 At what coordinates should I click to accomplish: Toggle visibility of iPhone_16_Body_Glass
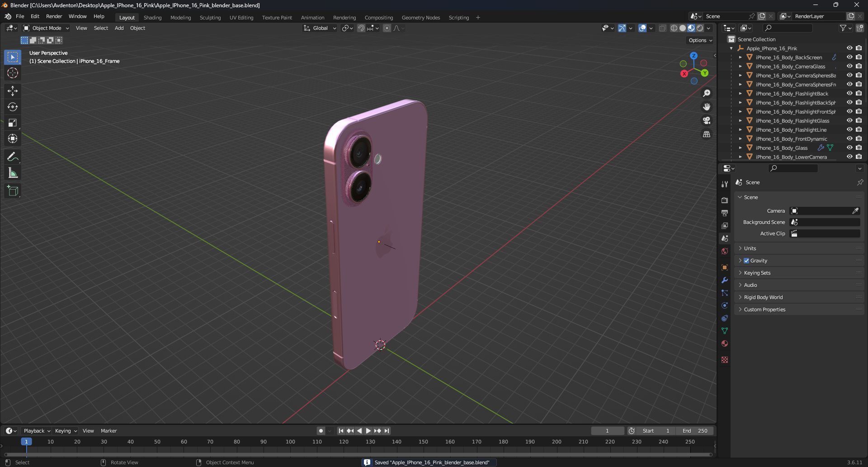click(849, 148)
